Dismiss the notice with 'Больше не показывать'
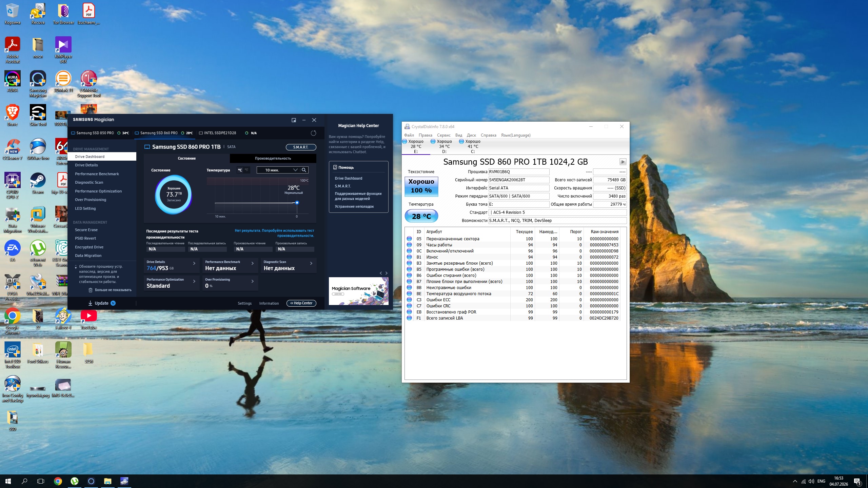Viewport: 868px width, 488px height. (x=110, y=290)
